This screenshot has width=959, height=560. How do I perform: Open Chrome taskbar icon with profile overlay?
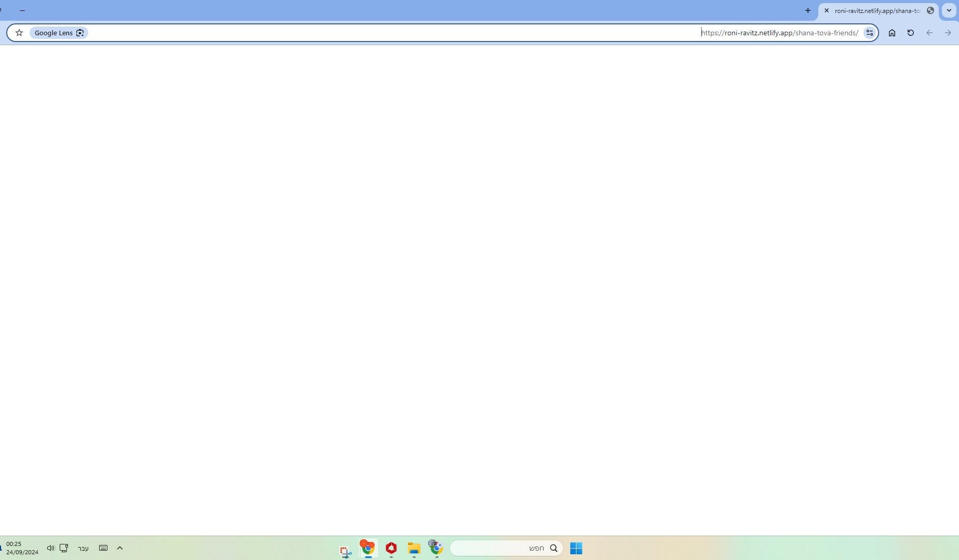click(x=436, y=548)
